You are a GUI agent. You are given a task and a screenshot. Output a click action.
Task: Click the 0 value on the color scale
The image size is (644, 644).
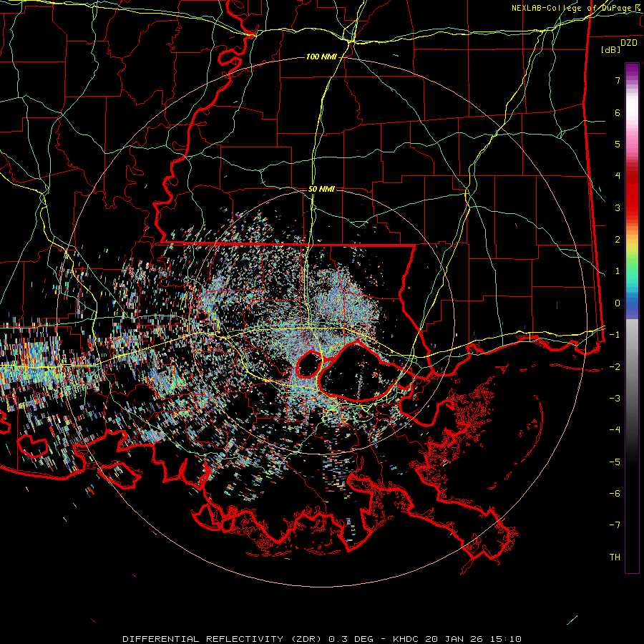point(618,303)
